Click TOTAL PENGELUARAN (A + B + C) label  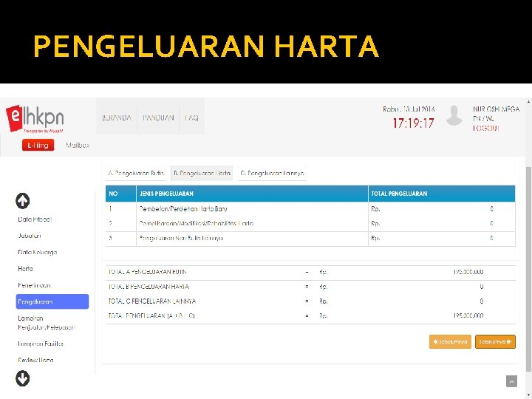pos(151,316)
